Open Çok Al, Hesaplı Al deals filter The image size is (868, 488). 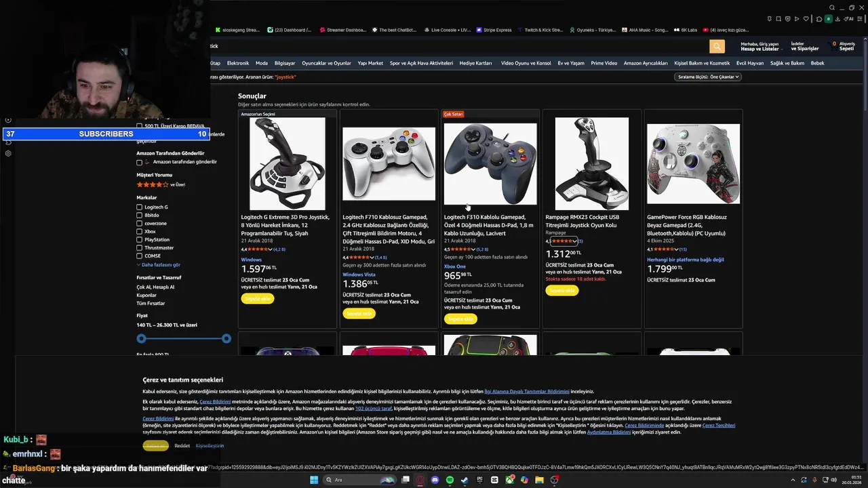pos(155,287)
